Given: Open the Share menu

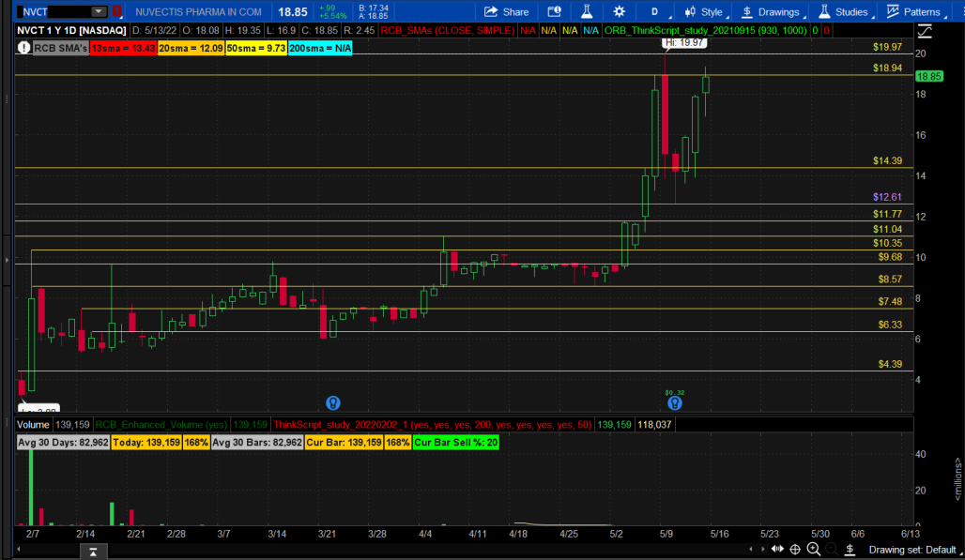Looking at the screenshot, I should [507, 11].
